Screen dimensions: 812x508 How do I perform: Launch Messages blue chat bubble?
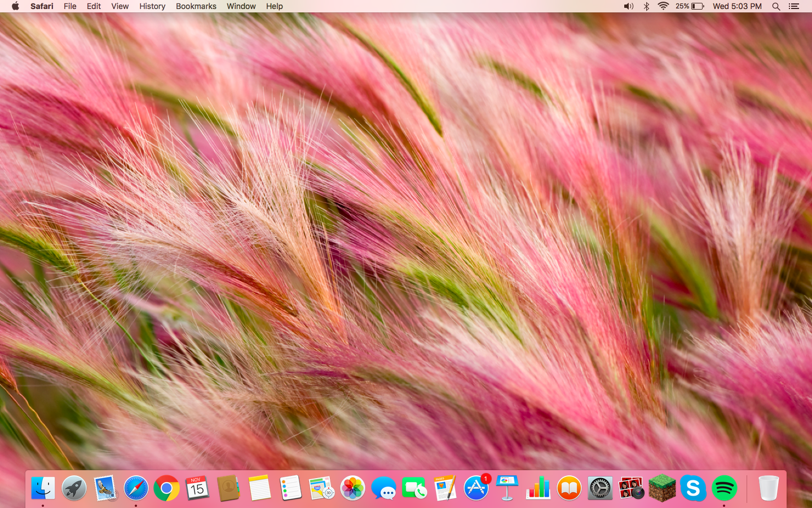(383, 488)
